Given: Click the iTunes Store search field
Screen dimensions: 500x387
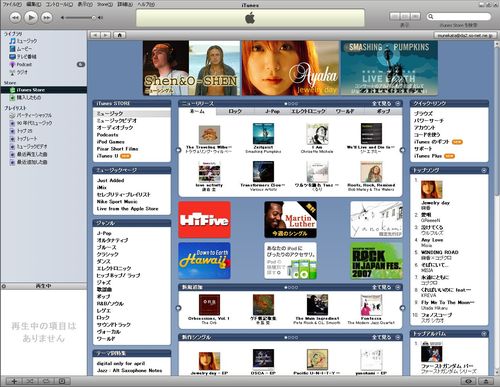Looking at the screenshot, I should (459, 16).
